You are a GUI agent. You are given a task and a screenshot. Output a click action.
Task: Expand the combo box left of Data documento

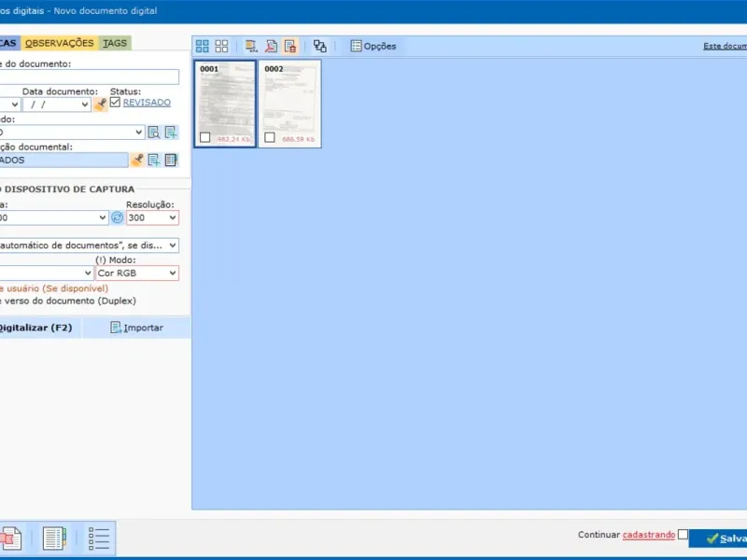[15, 105]
